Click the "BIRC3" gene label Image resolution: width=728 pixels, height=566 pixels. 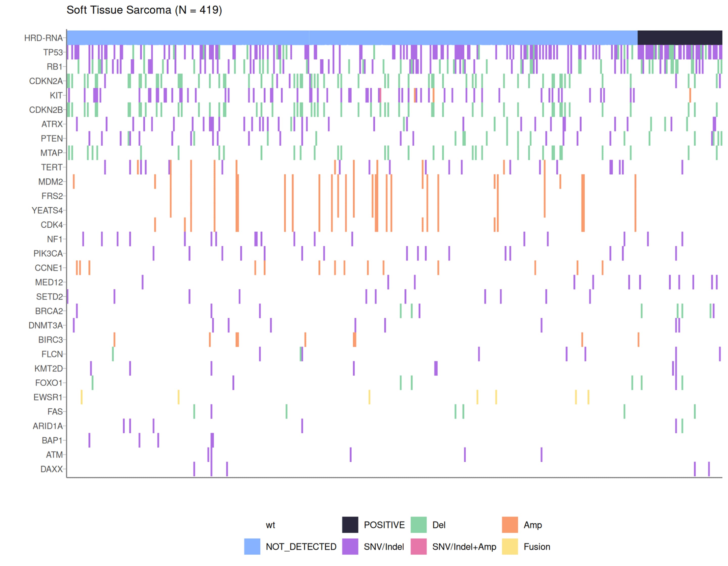(50, 340)
